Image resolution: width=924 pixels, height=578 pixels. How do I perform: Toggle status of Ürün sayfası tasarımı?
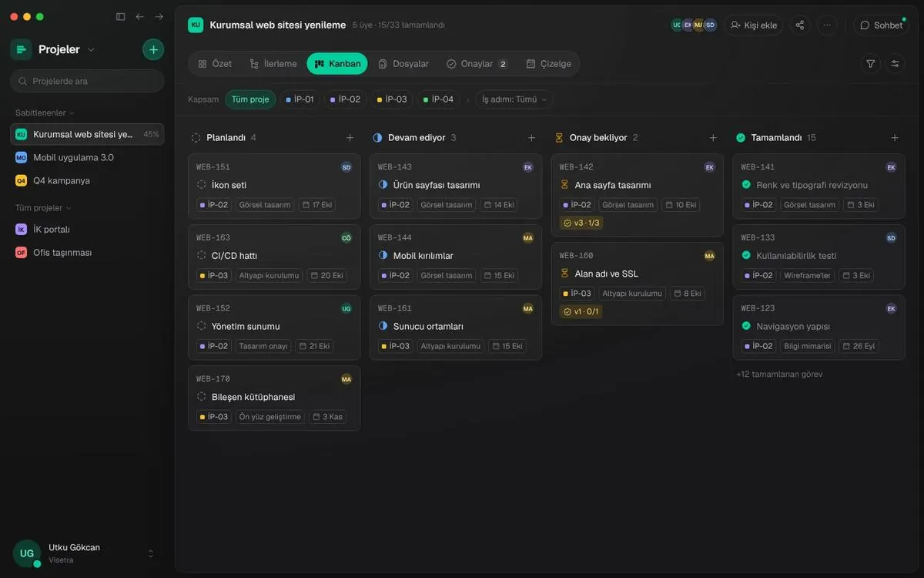click(x=383, y=185)
